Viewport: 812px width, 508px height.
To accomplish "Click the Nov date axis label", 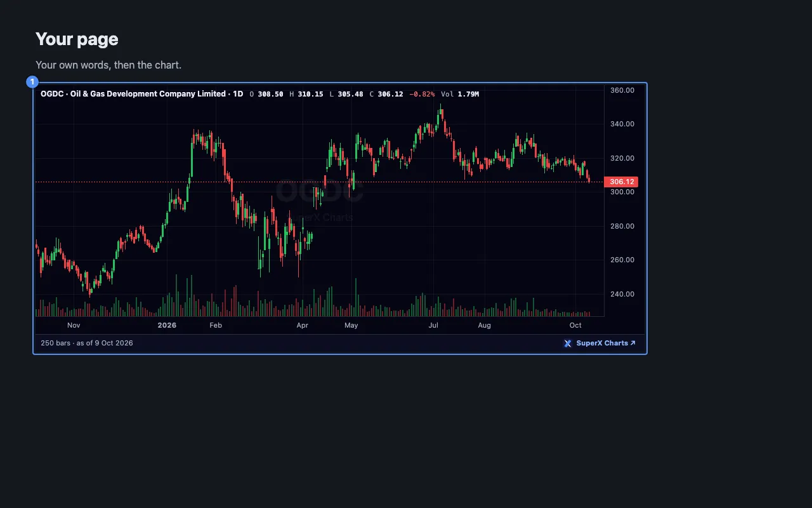I will [x=74, y=325].
